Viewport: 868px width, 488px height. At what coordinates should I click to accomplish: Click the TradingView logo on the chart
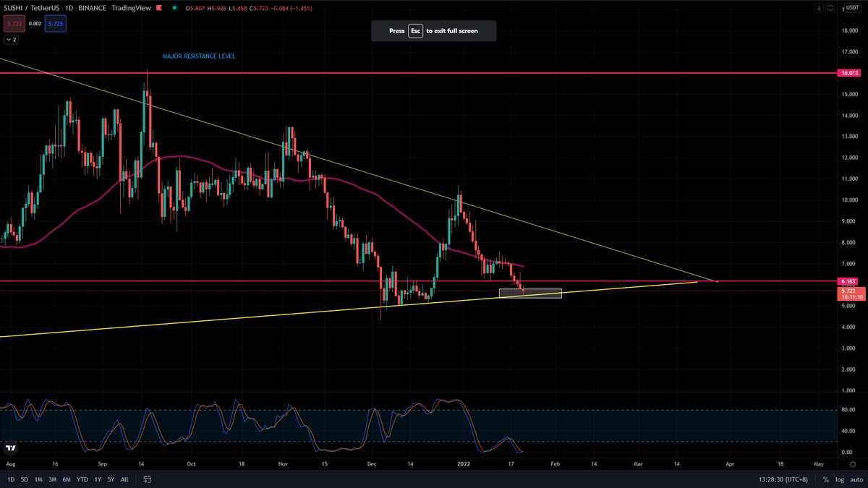click(x=10, y=448)
